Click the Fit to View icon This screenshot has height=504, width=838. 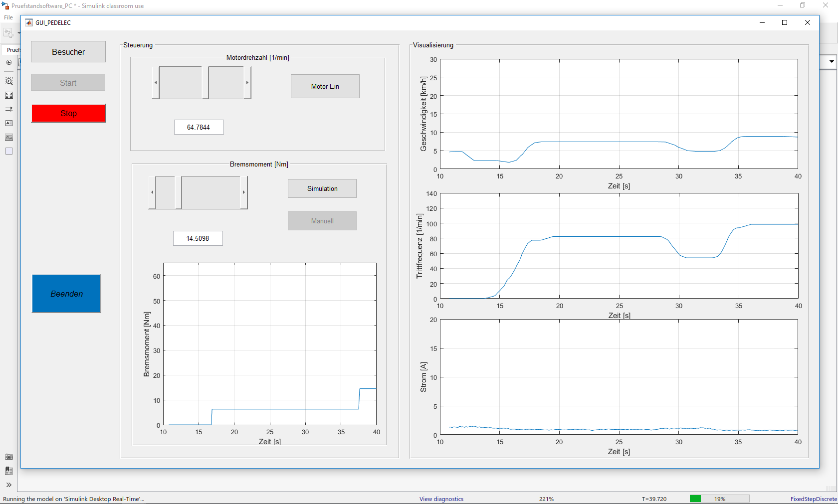point(9,95)
